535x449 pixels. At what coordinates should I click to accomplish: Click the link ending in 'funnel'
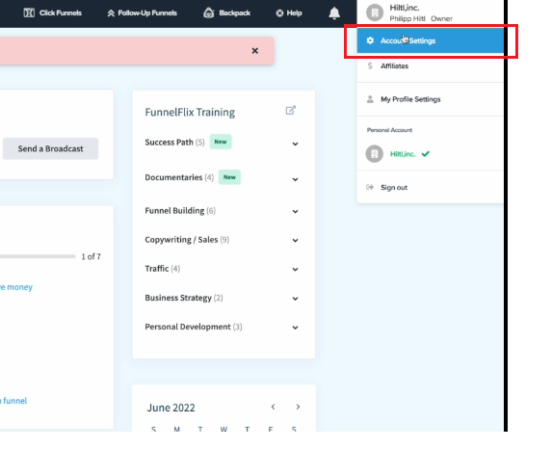tap(13, 401)
